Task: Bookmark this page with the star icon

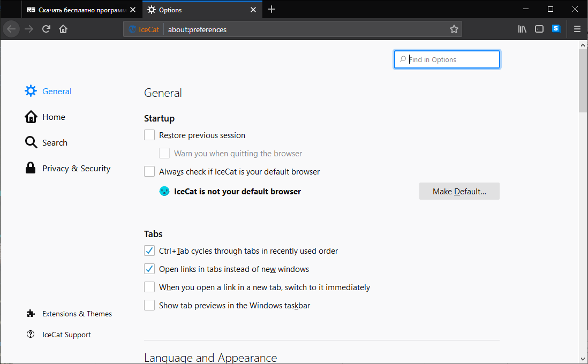Action: point(454,29)
